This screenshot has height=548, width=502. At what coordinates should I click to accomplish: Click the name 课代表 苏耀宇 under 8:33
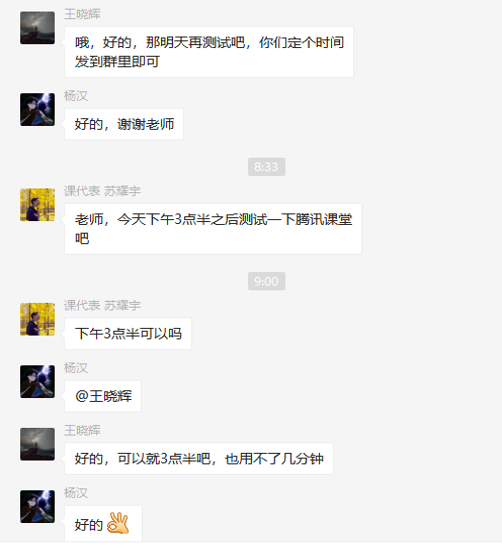pyautogui.click(x=102, y=191)
